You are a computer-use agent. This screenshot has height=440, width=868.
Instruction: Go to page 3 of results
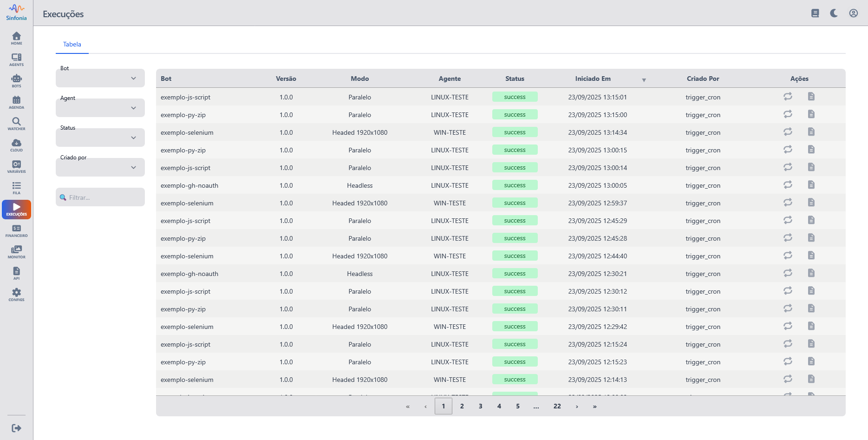click(x=480, y=406)
